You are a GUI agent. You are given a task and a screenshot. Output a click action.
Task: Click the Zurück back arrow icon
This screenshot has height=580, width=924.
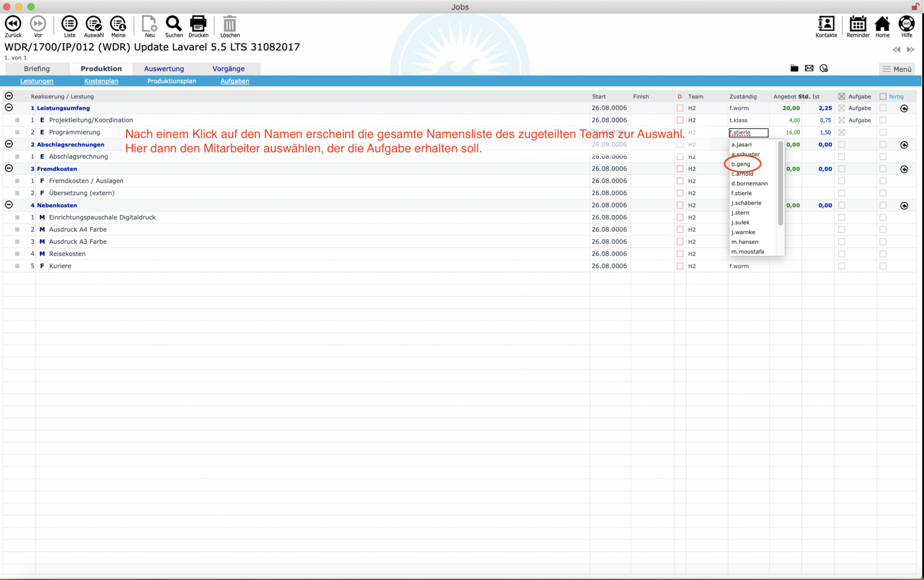tap(13, 24)
